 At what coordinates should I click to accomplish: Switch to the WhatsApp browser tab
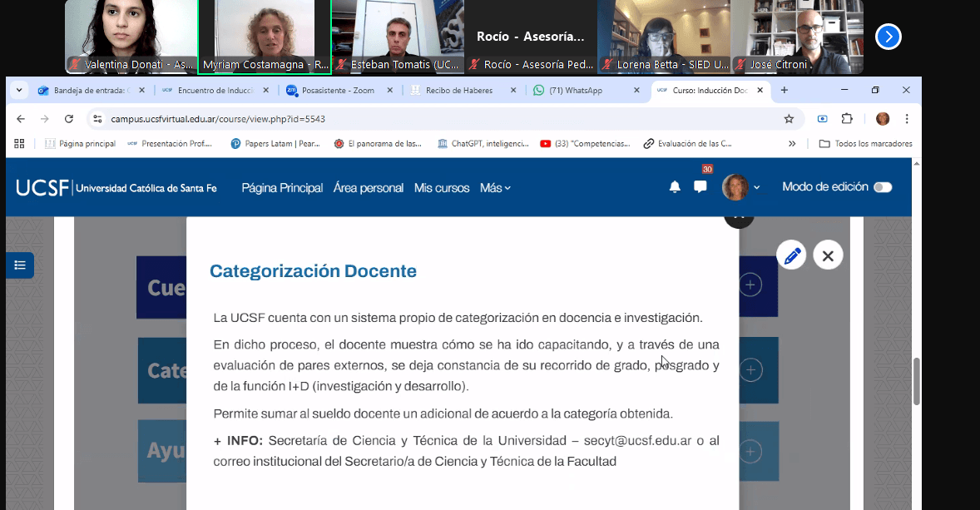[x=582, y=91]
